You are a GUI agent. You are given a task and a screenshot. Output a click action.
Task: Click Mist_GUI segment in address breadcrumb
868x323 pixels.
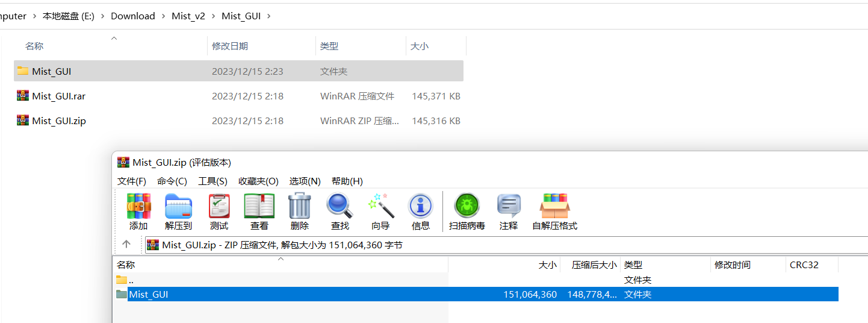tap(241, 16)
